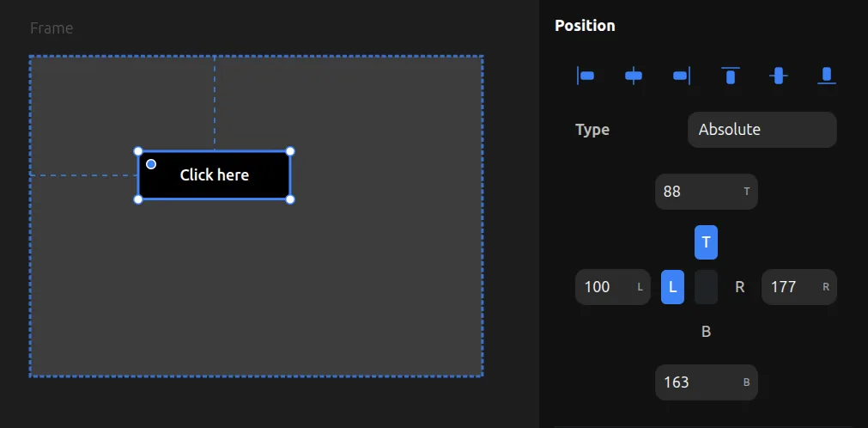The width and height of the screenshot is (868, 428).
Task: Click the align top icon
Action: coord(731,76)
